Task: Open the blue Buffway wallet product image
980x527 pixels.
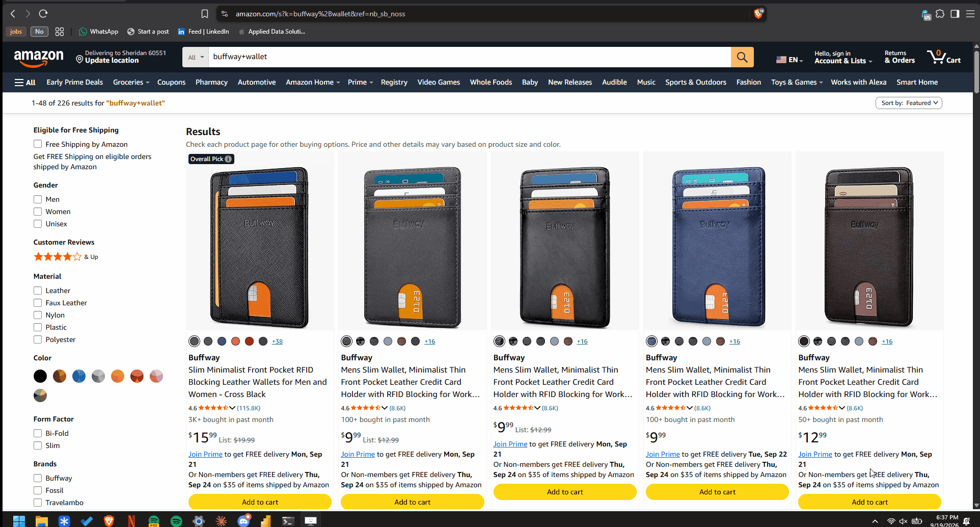Action: click(717, 247)
